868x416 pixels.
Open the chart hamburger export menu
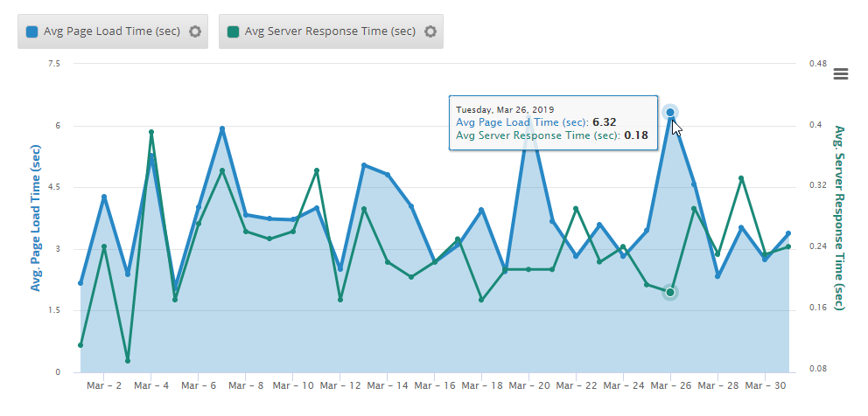coord(841,73)
